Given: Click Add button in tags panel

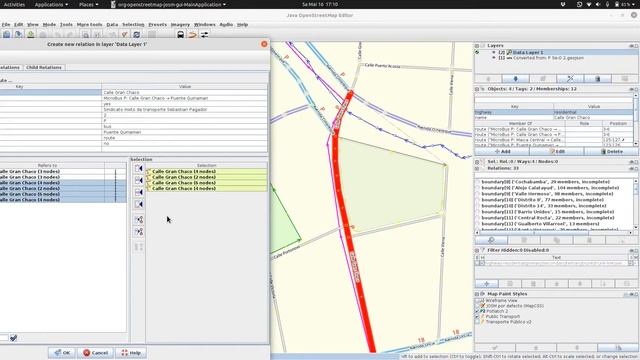Looking at the screenshot, I should tap(502, 151).
